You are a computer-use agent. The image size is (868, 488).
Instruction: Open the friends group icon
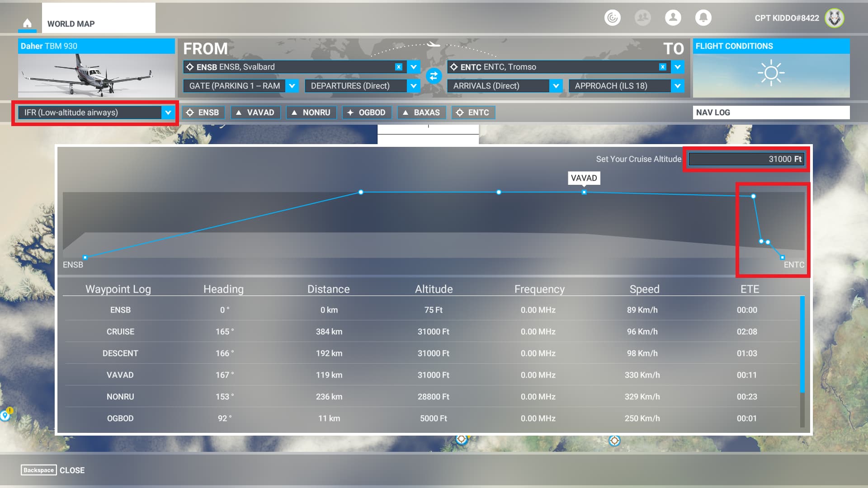coord(642,18)
